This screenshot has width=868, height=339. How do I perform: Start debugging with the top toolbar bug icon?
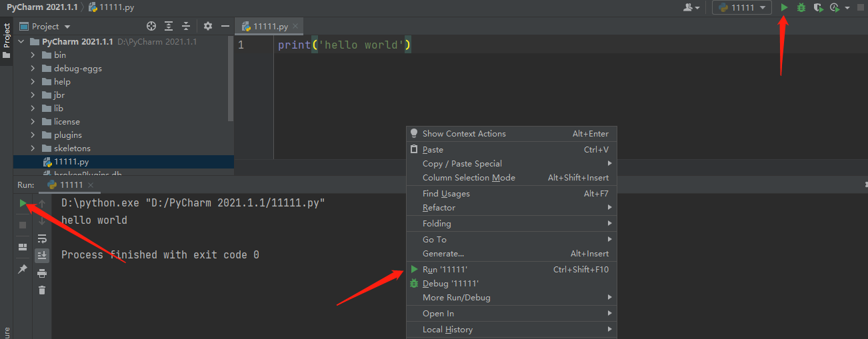click(x=801, y=7)
